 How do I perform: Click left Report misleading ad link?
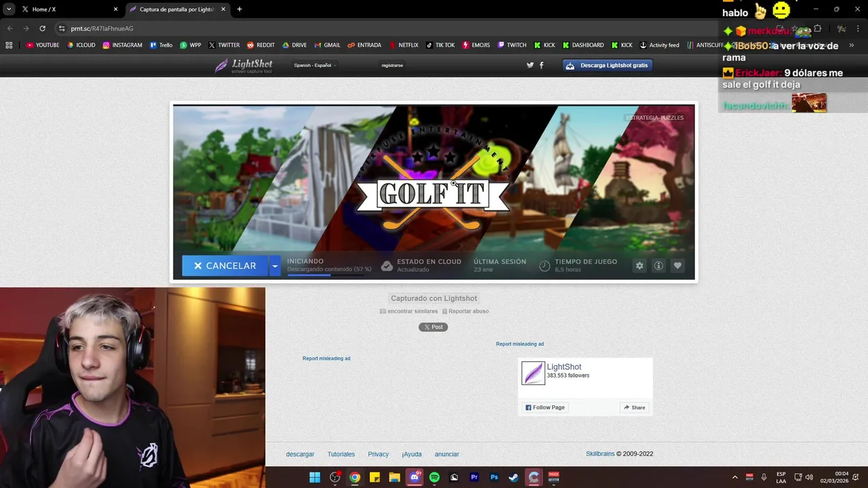326,359
